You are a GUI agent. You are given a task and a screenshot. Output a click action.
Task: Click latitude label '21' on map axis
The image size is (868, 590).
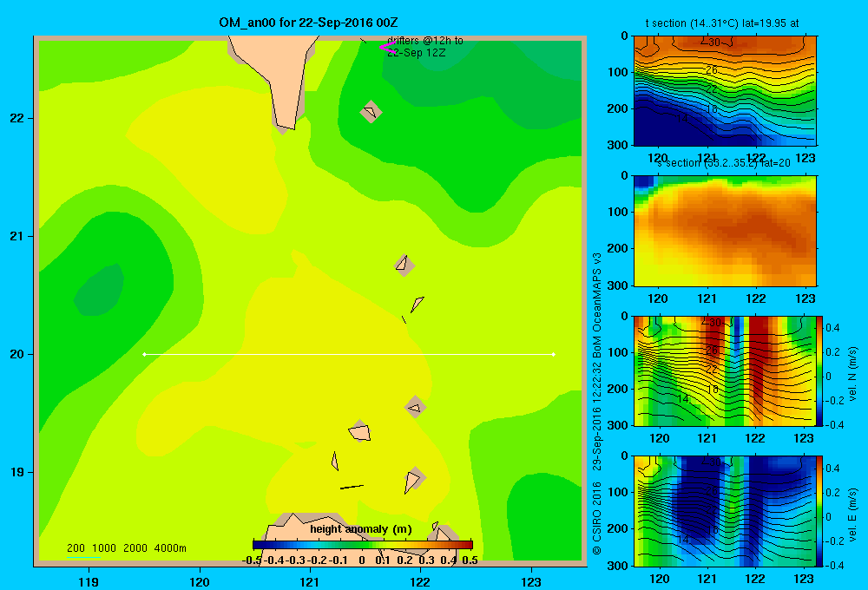click(16, 236)
